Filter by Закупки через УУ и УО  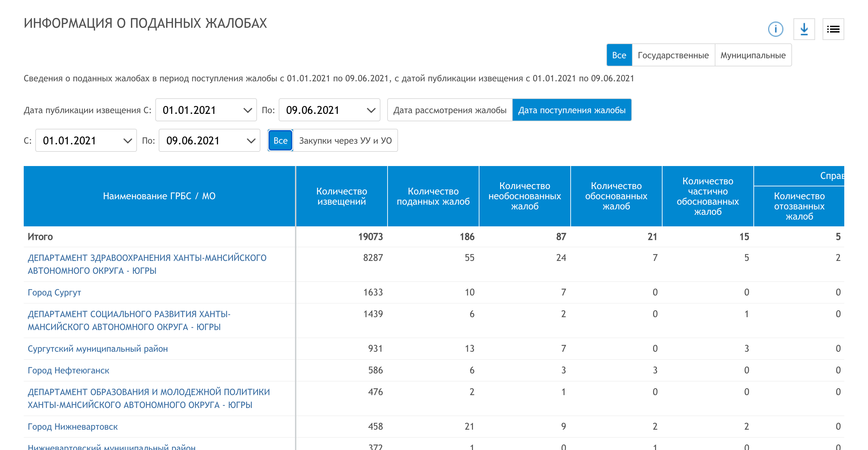[x=346, y=141]
